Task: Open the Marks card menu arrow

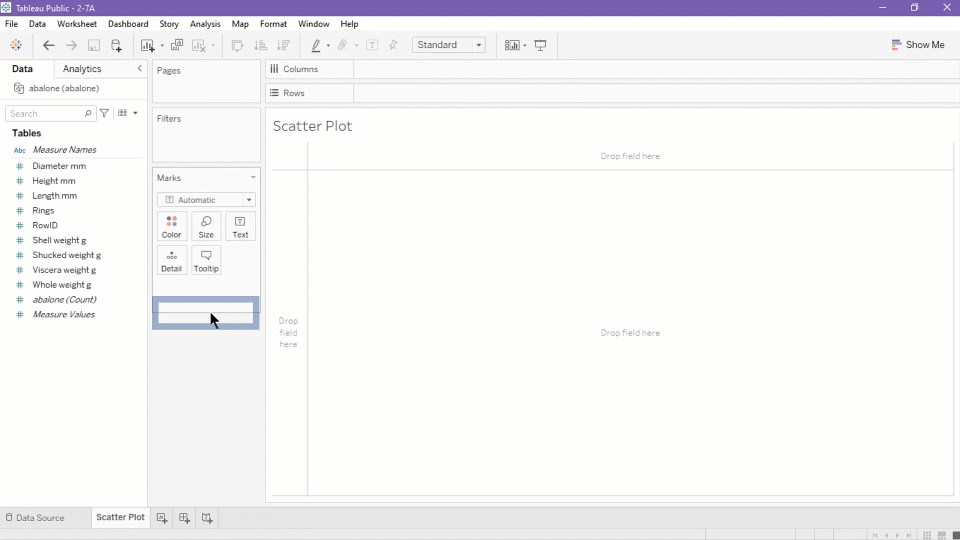Action: [253, 178]
